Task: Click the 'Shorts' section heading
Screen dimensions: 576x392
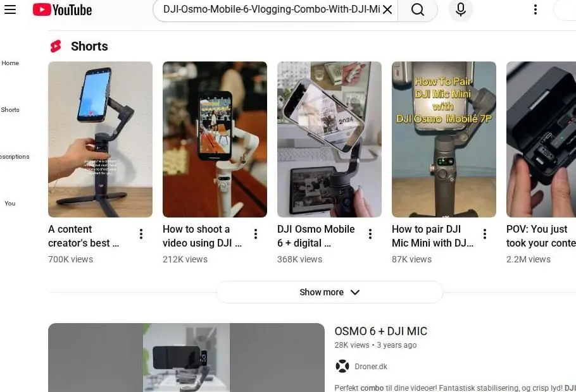Action: coord(89,46)
